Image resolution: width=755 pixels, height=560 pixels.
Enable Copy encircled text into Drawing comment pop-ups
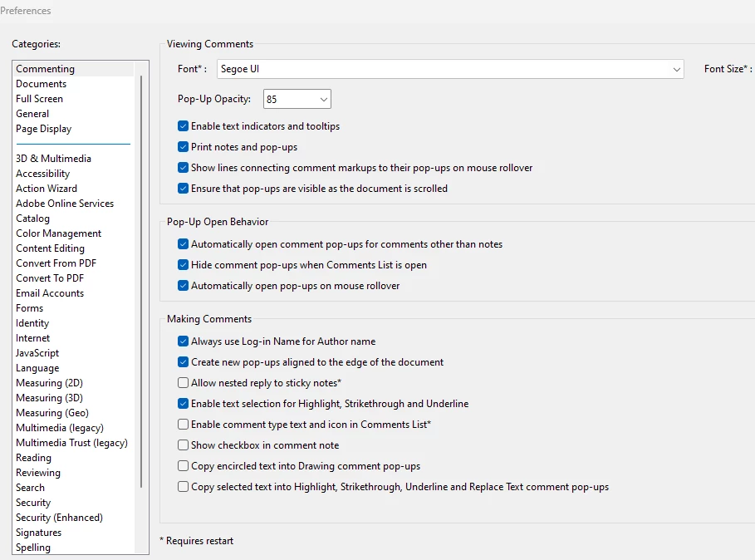tap(183, 465)
